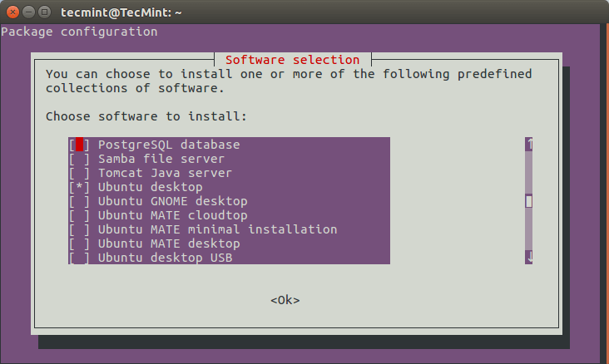This screenshot has width=609, height=364.
Task: Check the Tomcat Java server box
Action: (x=80, y=173)
